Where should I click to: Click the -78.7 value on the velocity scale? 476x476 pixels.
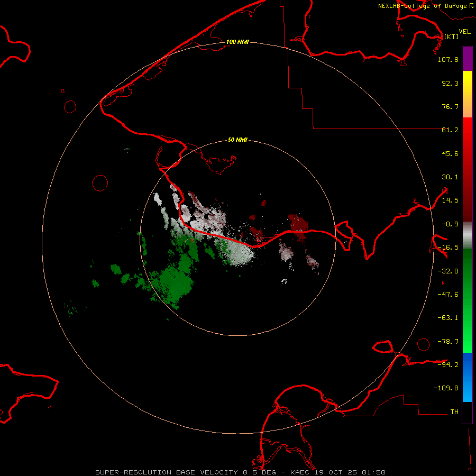click(x=448, y=342)
